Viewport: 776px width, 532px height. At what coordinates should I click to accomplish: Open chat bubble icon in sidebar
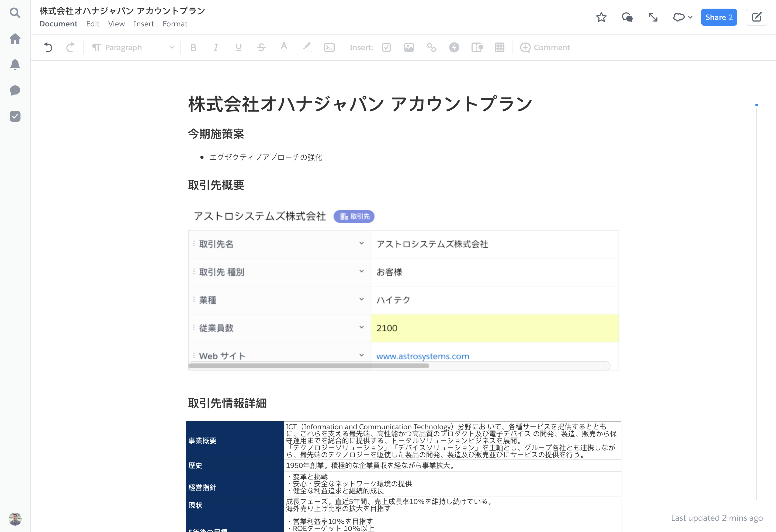(x=15, y=90)
